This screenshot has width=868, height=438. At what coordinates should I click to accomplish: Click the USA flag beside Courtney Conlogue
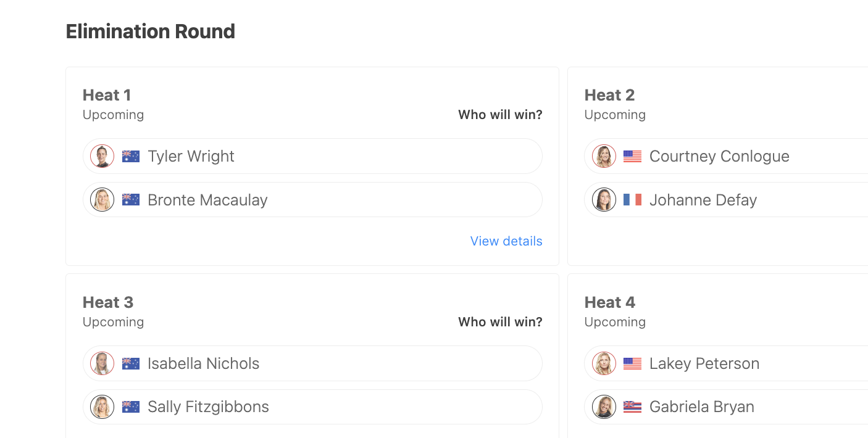click(633, 156)
